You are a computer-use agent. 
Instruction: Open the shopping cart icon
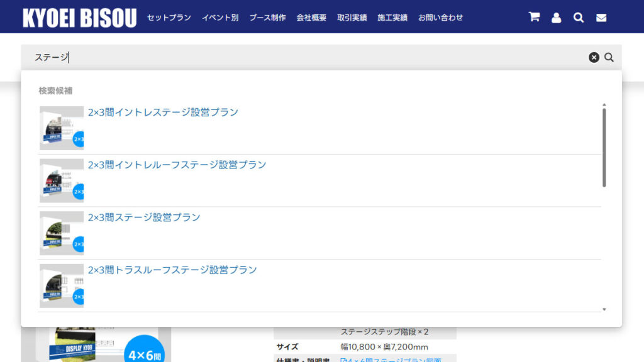click(x=534, y=17)
